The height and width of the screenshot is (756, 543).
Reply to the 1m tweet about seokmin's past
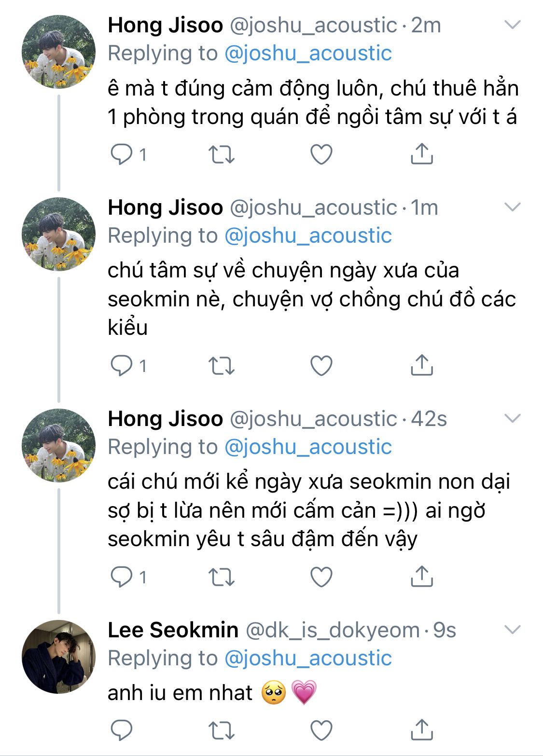(122, 366)
